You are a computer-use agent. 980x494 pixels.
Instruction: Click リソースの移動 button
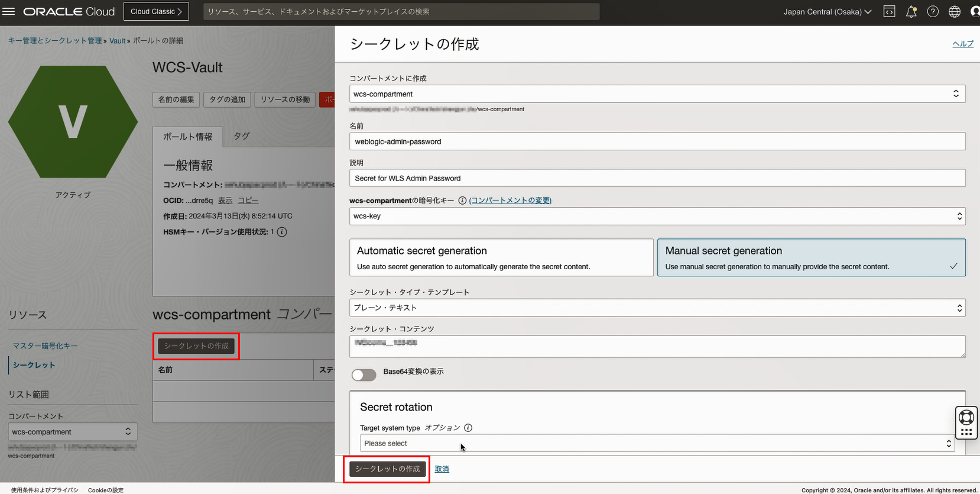(285, 99)
